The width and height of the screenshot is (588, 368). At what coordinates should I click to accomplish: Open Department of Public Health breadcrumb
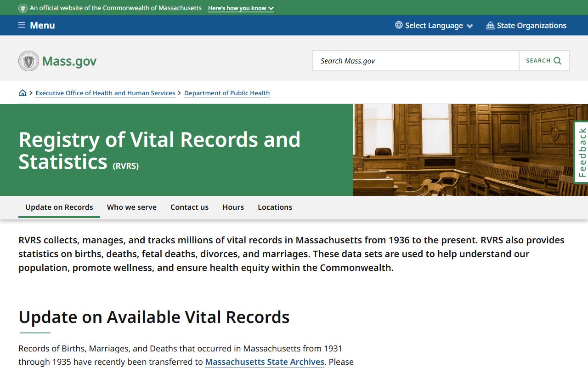tap(227, 93)
